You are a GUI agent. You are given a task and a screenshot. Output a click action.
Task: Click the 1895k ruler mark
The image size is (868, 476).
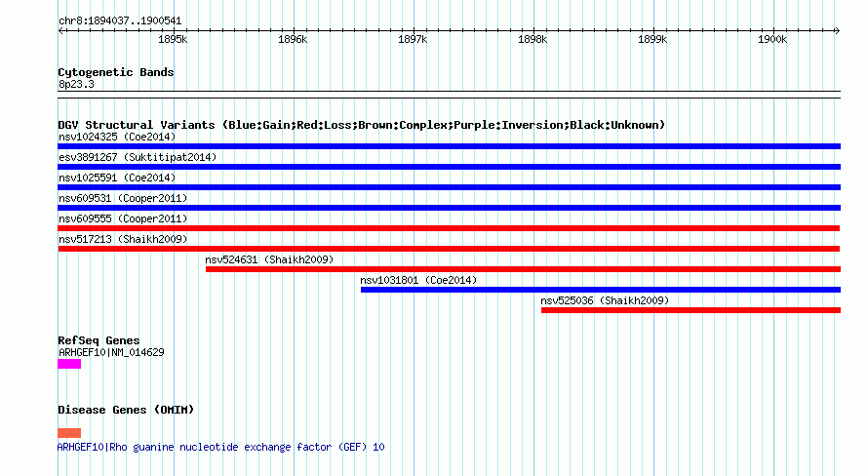[x=173, y=39]
